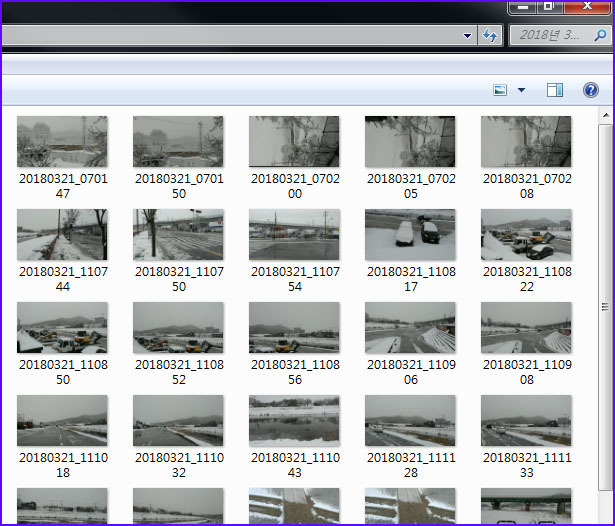Select thumbnail 20180321_070200

pyautogui.click(x=294, y=142)
